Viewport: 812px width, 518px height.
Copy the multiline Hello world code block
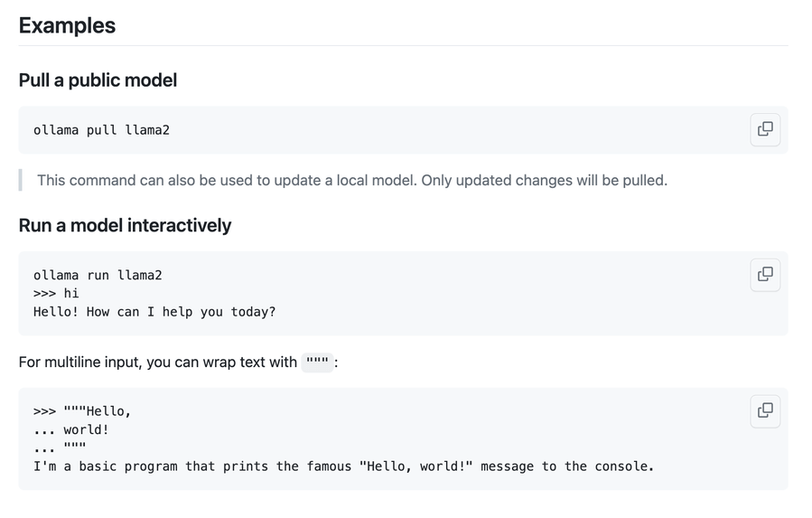765,411
